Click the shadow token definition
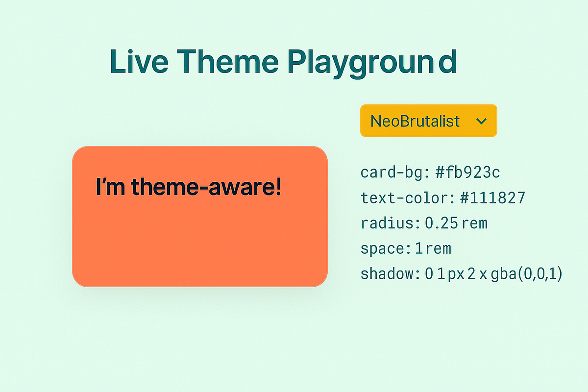Image resolution: width=588 pixels, height=392 pixels. [462, 274]
